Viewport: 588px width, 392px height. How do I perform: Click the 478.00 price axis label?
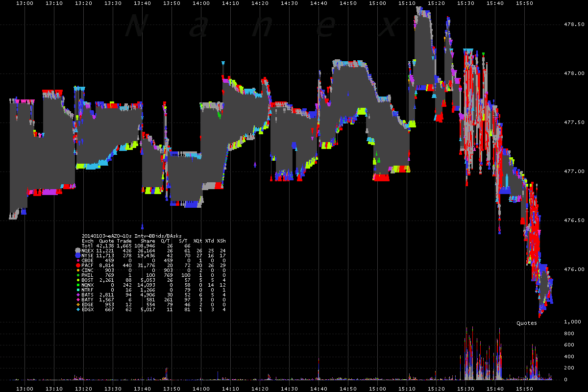pos(573,73)
